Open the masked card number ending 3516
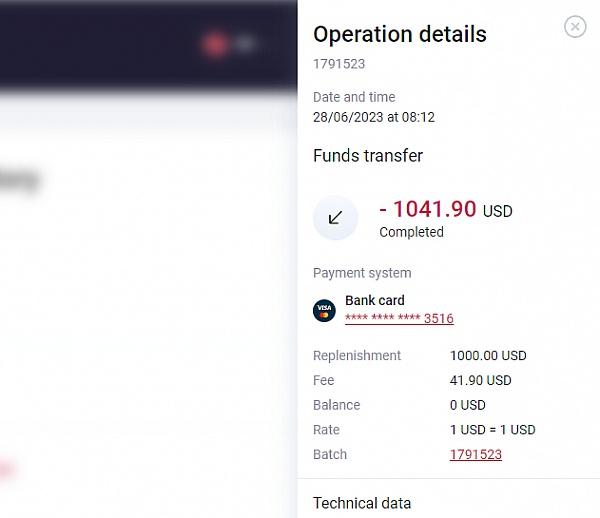600x518 pixels. click(x=399, y=319)
